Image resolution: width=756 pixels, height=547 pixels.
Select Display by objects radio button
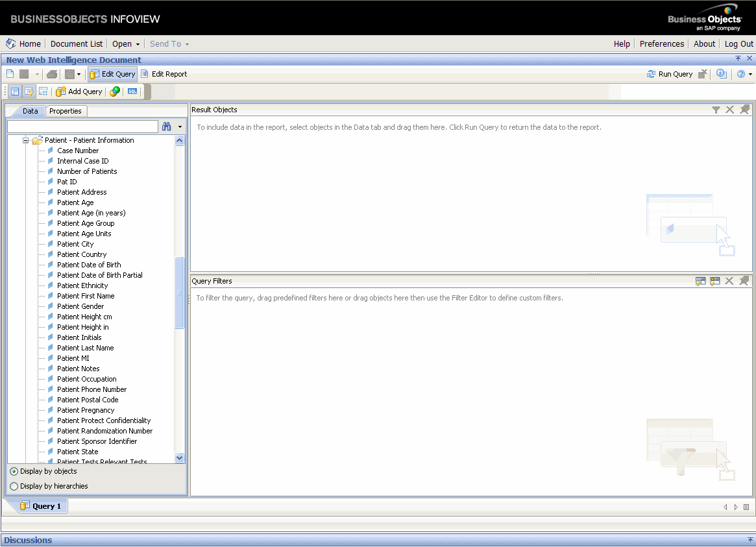coord(14,471)
